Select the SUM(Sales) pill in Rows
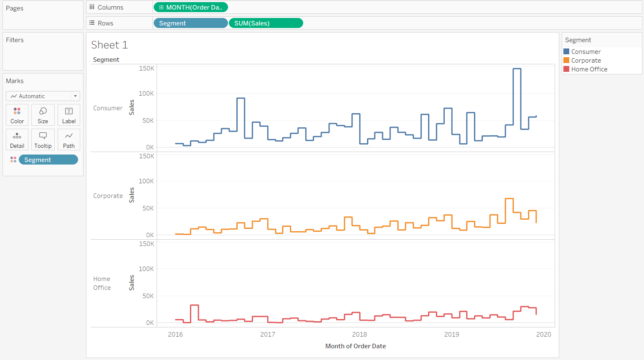Image resolution: width=644 pixels, height=360 pixels. tap(266, 23)
